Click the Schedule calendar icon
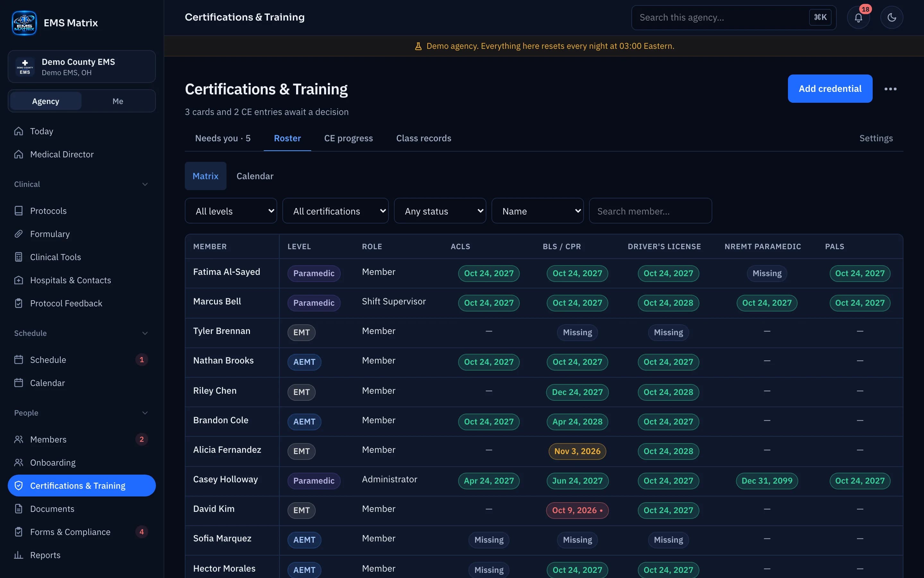This screenshot has width=924, height=578. (18, 360)
